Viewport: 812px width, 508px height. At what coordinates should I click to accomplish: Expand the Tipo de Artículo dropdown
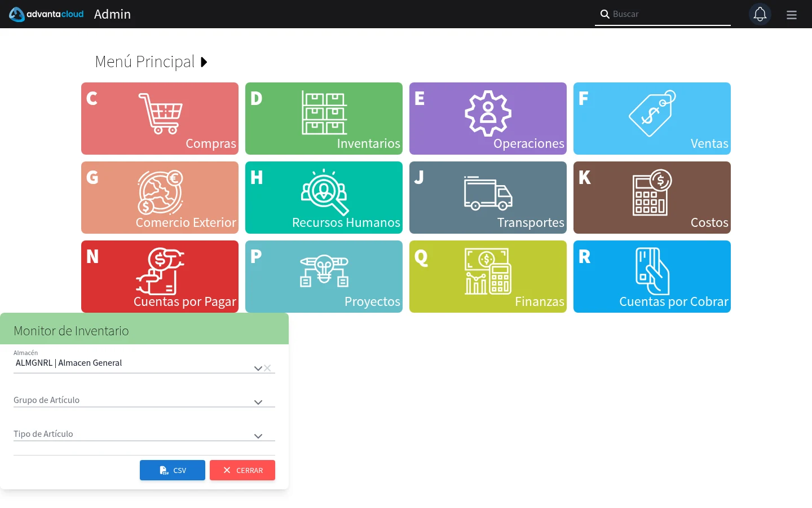click(258, 436)
